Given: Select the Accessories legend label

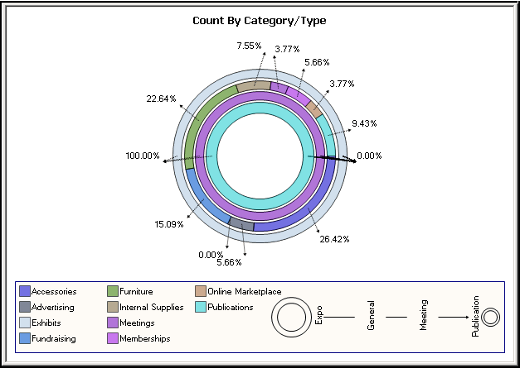Looking at the screenshot, I should click(54, 291).
